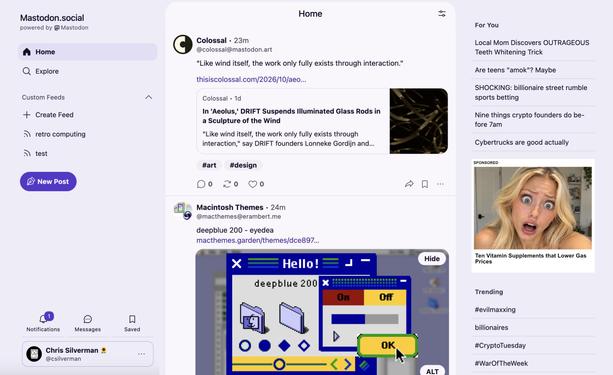Click the #art hashtag
This screenshot has height=375, width=613.
(209, 165)
